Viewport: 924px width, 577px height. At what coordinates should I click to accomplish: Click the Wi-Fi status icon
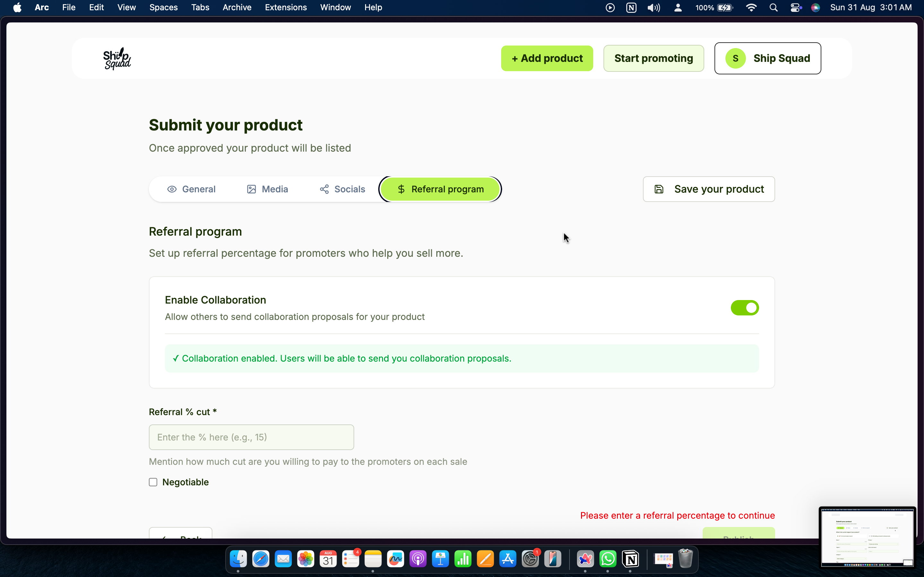(x=751, y=8)
